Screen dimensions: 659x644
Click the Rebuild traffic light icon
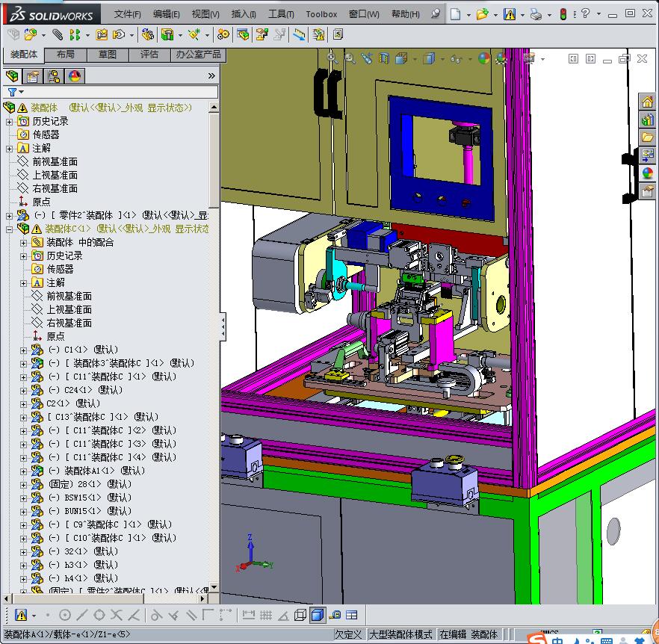(563, 13)
